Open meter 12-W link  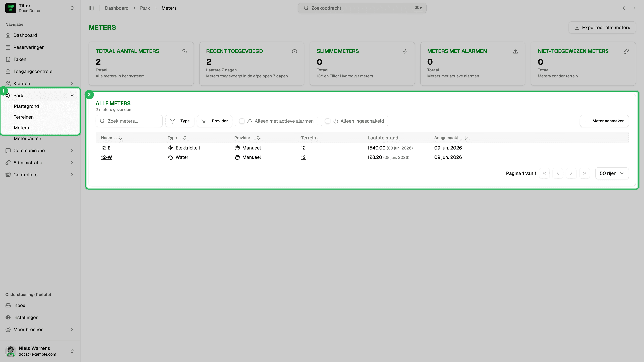[x=106, y=157]
